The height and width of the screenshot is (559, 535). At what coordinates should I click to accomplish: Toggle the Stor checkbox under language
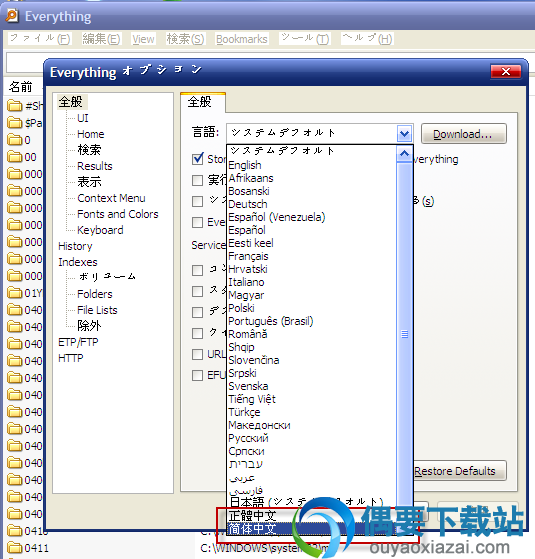[197, 159]
